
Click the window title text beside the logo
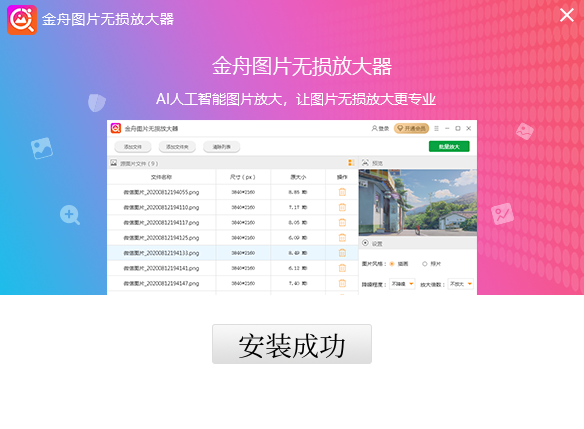[x=108, y=19]
